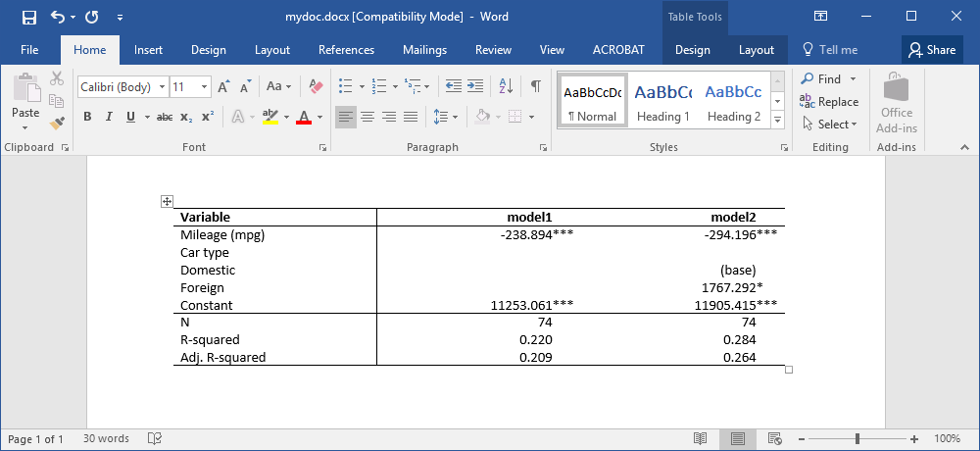Image resolution: width=980 pixels, height=451 pixels.
Task: Click the Numbering list icon
Action: [378, 86]
